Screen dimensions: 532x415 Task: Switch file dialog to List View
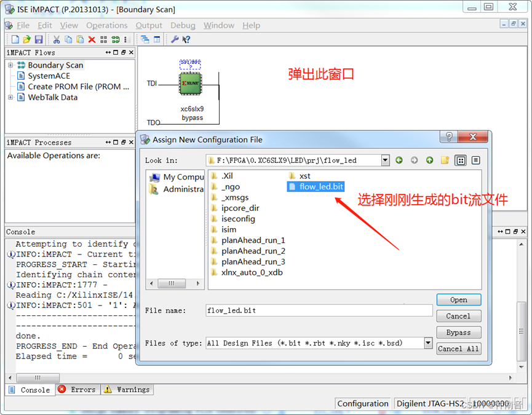(461, 160)
